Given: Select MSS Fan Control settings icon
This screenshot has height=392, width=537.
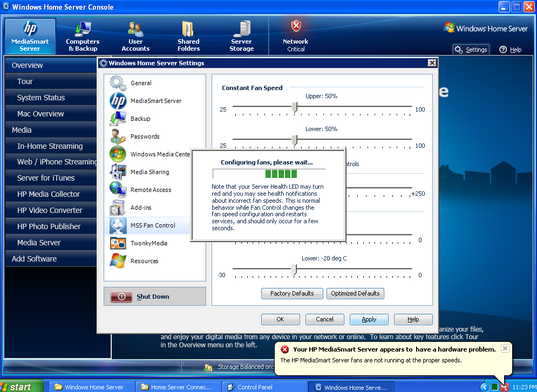Looking at the screenshot, I should [x=118, y=225].
